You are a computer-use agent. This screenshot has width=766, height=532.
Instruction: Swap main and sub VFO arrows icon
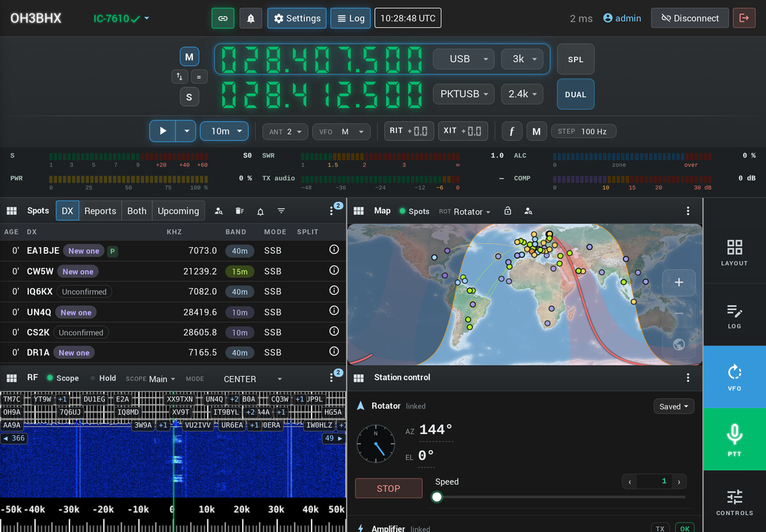179,77
